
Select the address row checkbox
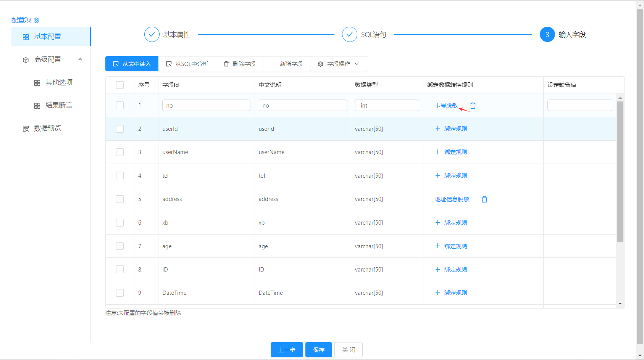click(120, 199)
